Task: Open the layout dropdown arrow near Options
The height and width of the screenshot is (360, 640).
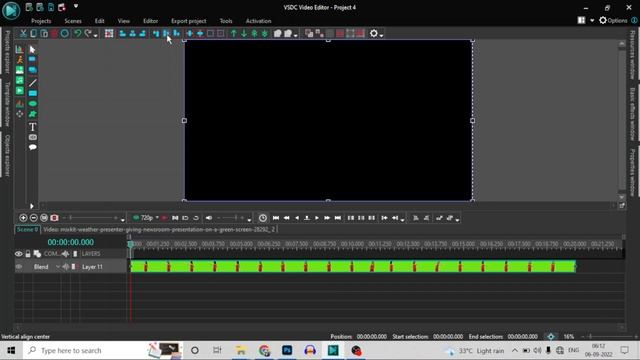Action: pos(592,20)
